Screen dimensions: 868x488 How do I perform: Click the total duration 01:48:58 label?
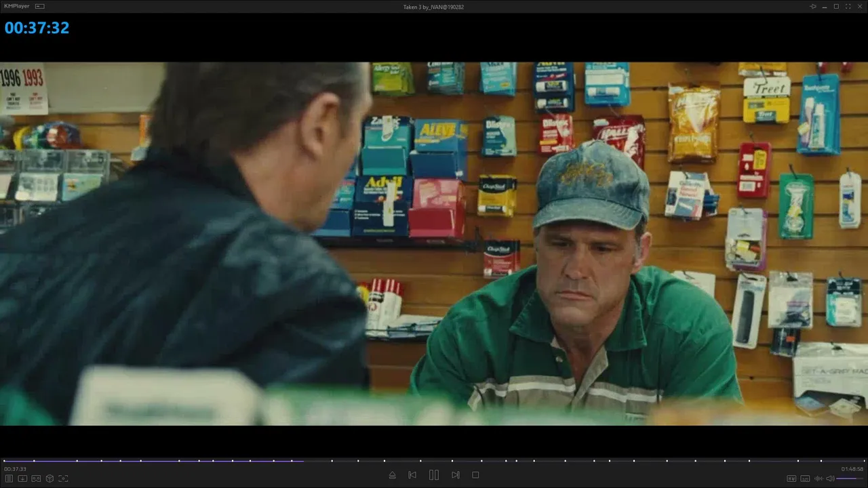pos(852,469)
